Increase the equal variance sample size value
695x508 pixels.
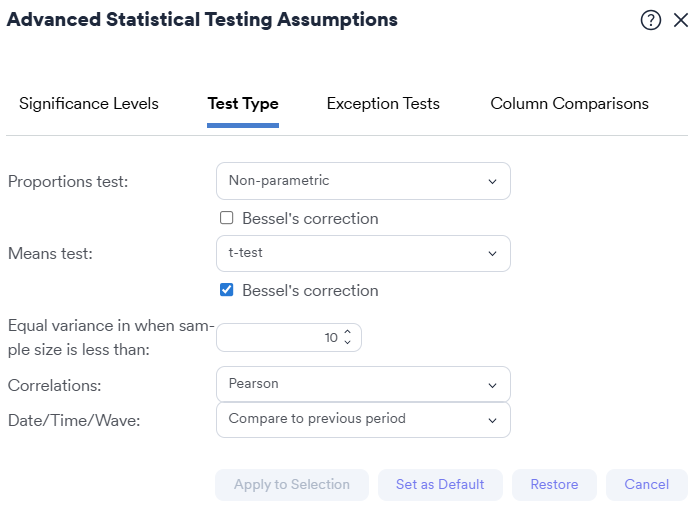pos(347,332)
